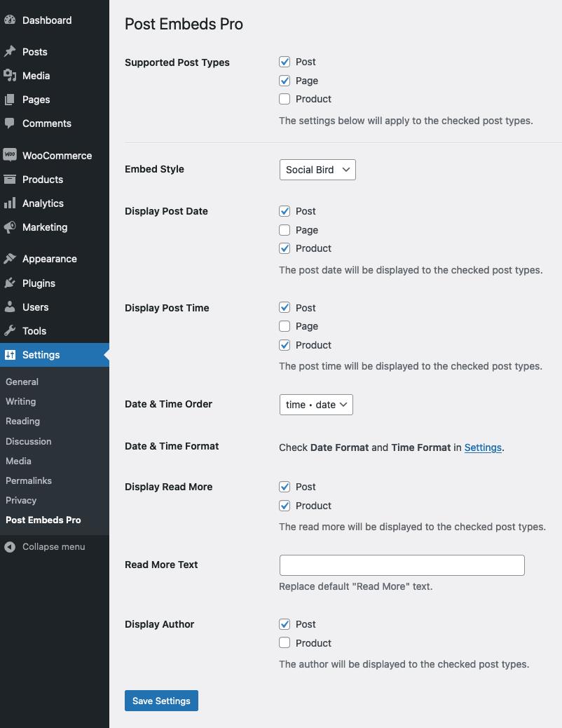Open Comments in the admin menu

[x=55, y=123]
